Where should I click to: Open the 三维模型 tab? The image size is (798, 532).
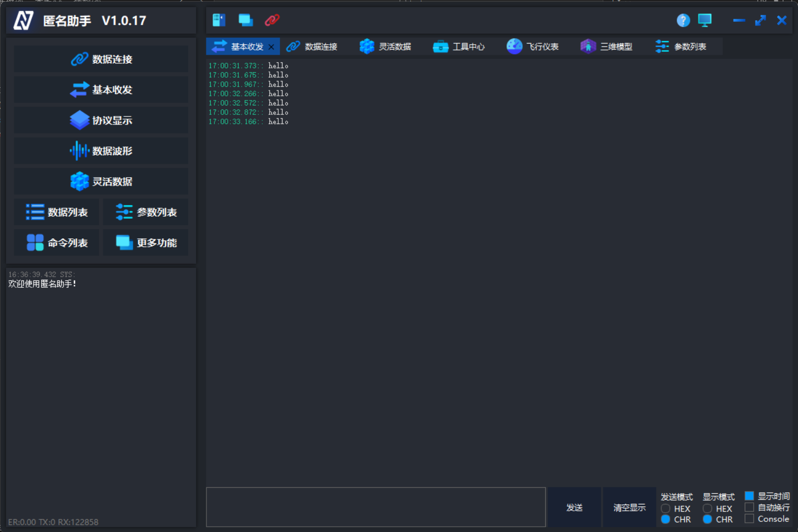click(607, 46)
